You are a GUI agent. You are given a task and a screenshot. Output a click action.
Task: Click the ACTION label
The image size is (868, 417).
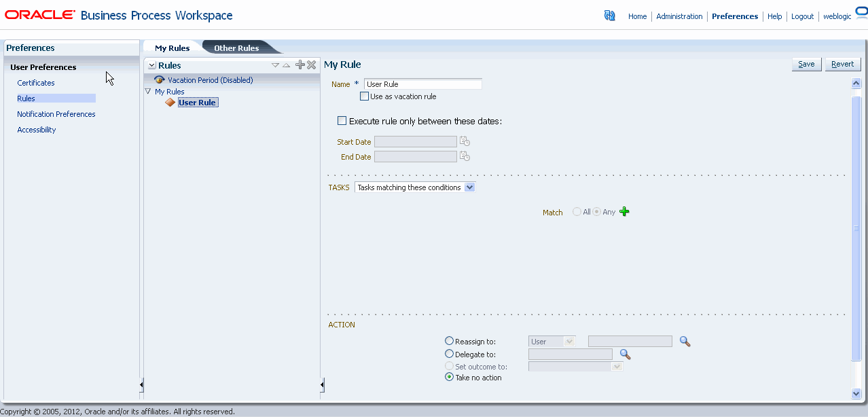[x=342, y=325]
